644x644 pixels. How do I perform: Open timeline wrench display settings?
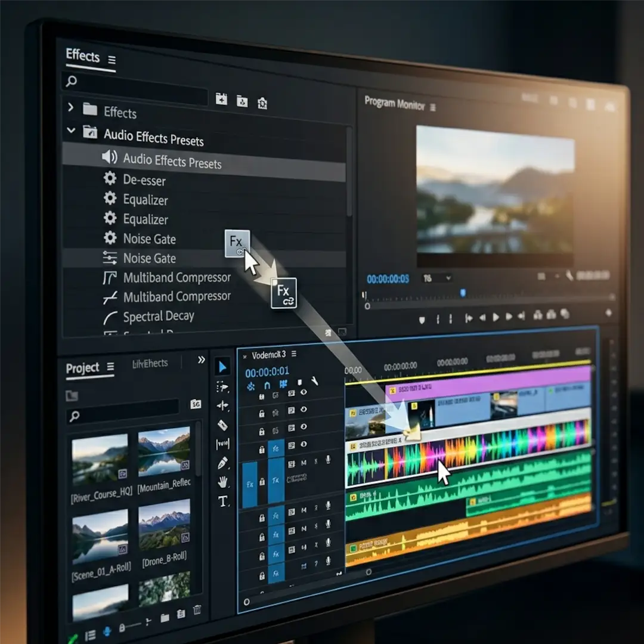(x=315, y=381)
